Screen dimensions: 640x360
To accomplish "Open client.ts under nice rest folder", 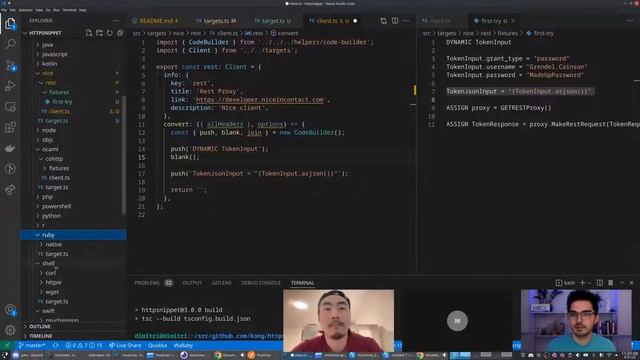I will coord(59,111).
